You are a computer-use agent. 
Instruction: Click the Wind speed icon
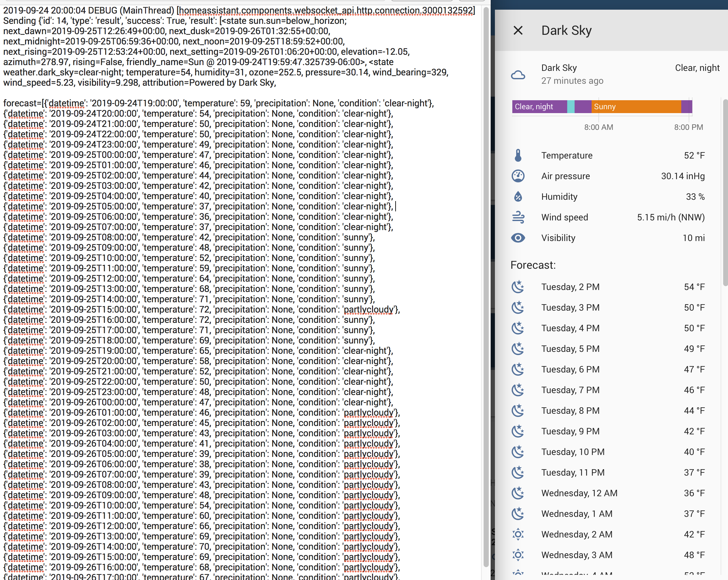518,217
